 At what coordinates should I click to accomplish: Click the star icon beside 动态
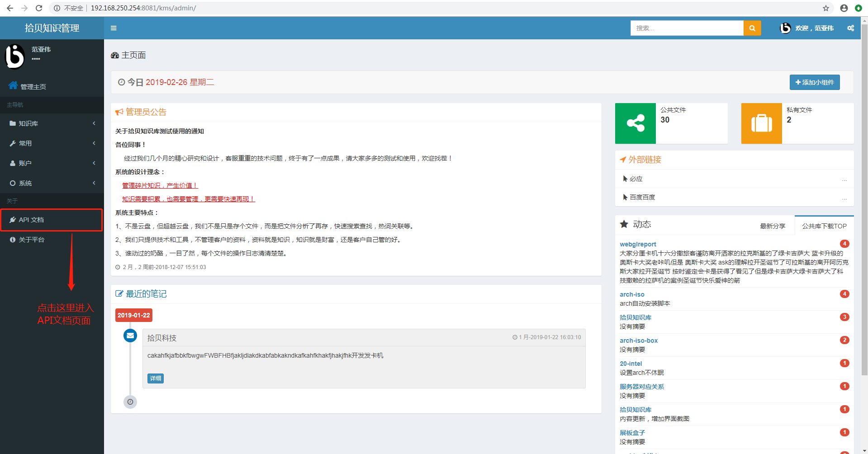tap(624, 224)
